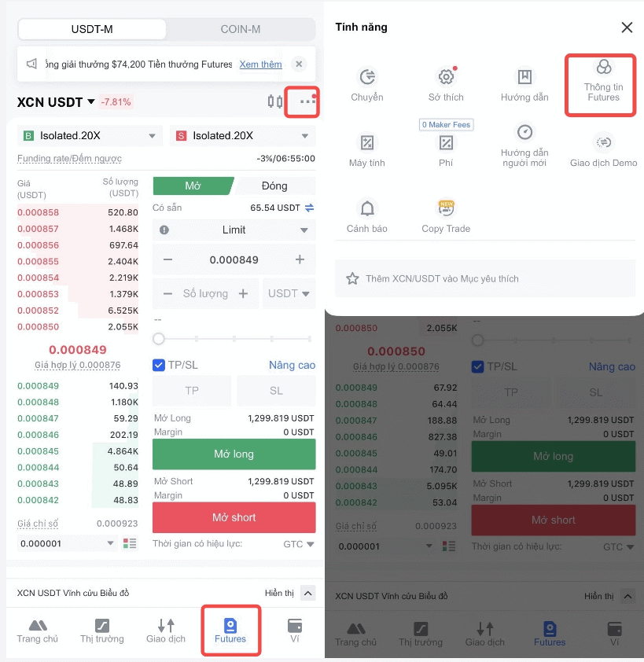
Task: Add XCN/USDT to favorites with the star
Action: [x=352, y=278]
